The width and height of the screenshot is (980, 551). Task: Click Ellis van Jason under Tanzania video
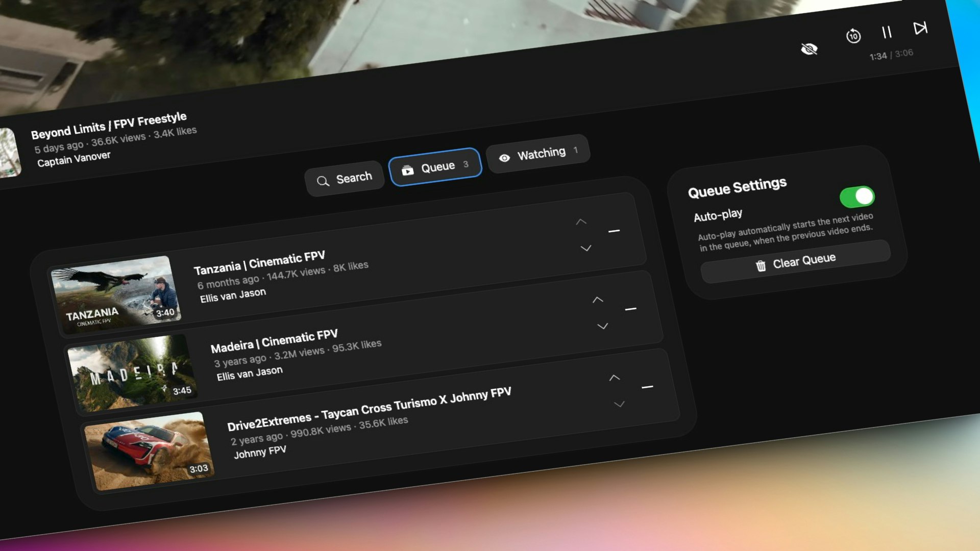point(233,295)
